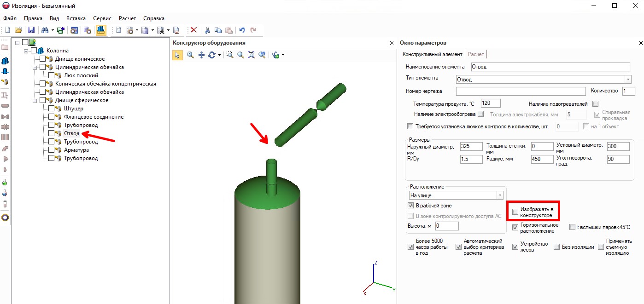Viewport: 644px width, 304px height.
Task: Switch to the 'Расчет' tab in parameters window
Action: pos(476,54)
